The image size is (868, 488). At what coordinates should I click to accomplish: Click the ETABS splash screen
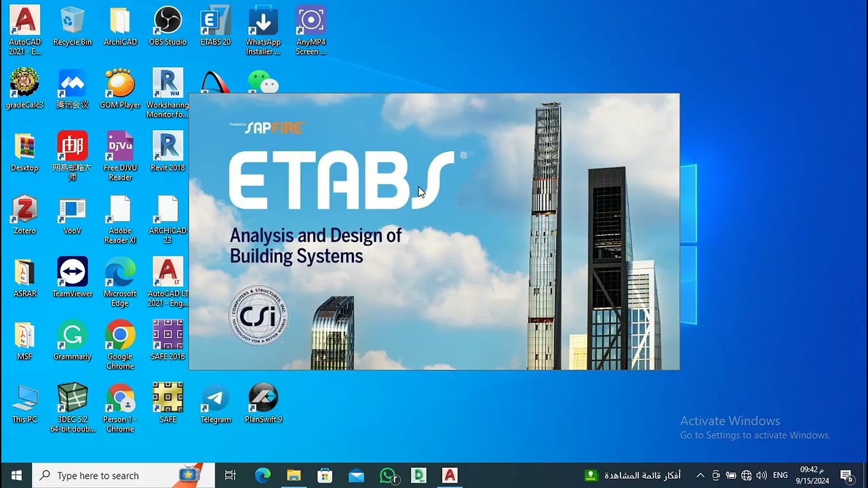pyautogui.click(x=434, y=232)
